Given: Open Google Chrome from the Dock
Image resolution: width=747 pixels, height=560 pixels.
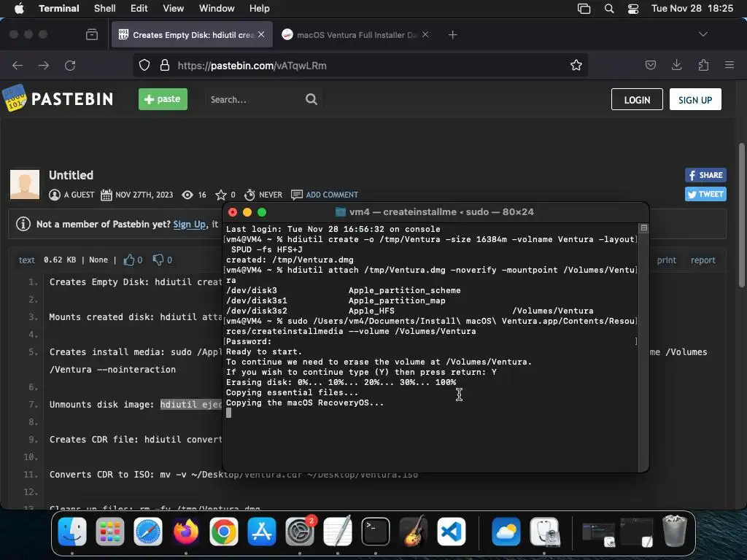Looking at the screenshot, I should point(224,532).
